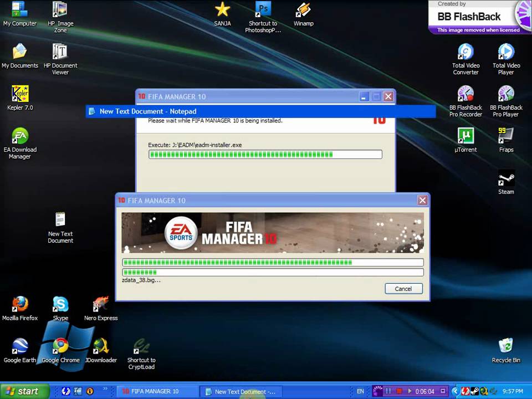Select the Steam desktop shortcut

point(506,178)
